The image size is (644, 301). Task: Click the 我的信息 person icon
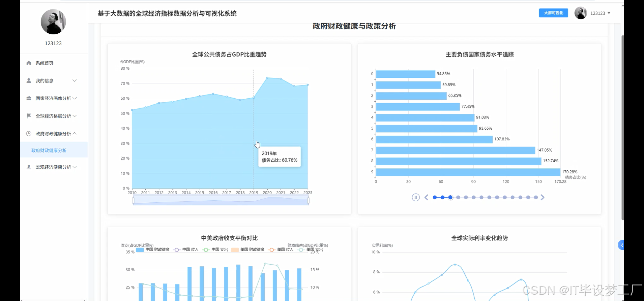tap(29, 80)
